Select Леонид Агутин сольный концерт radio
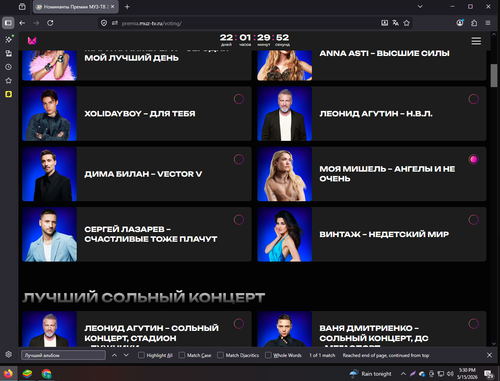Screen dimensions: 500x381 [x=239, y=324]
